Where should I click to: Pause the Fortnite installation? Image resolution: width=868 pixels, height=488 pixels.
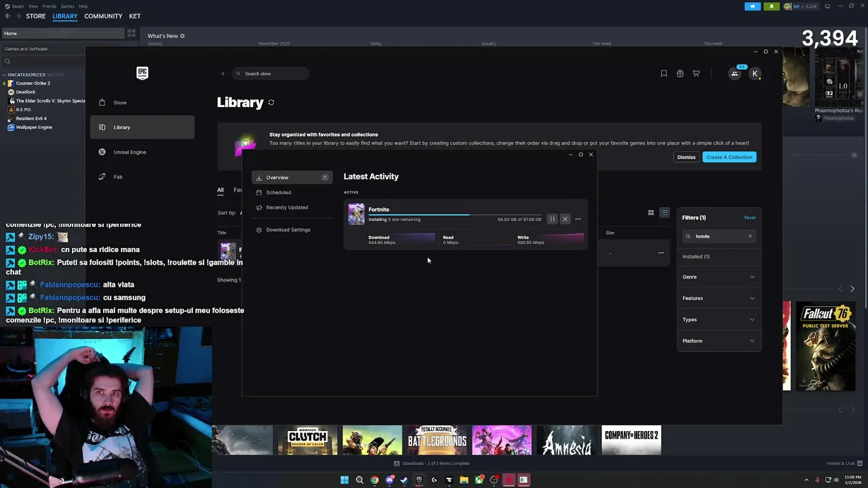coord(552,219)
